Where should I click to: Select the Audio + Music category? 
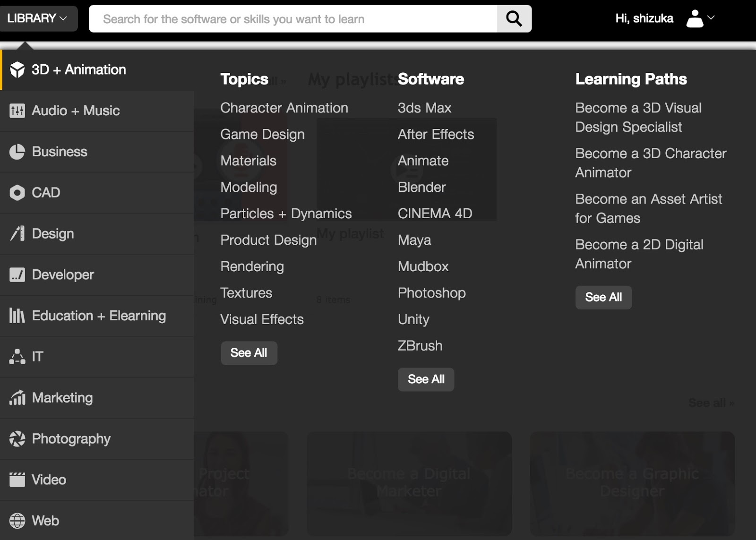97,111
